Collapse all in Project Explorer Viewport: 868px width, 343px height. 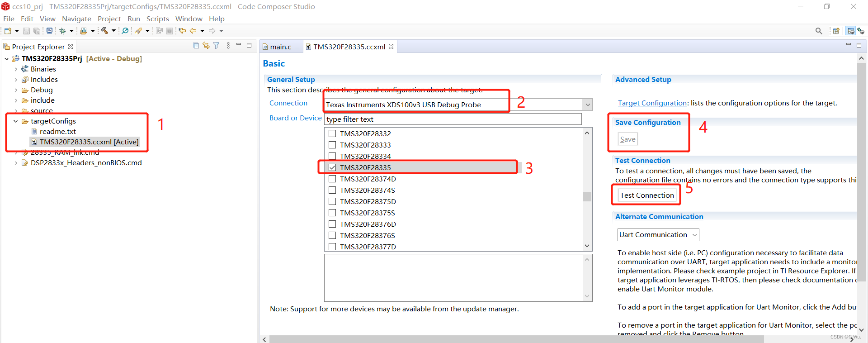point(196,46)
